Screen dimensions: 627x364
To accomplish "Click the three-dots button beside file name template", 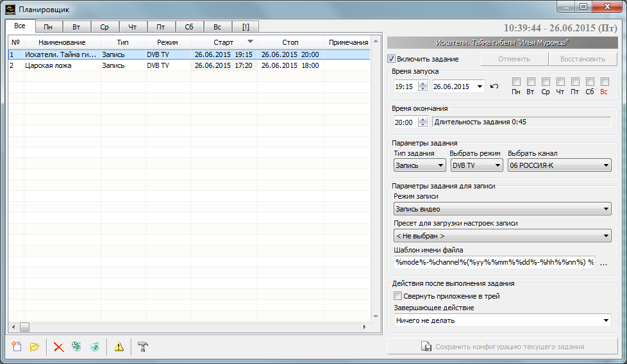I will tap(603, 262).
